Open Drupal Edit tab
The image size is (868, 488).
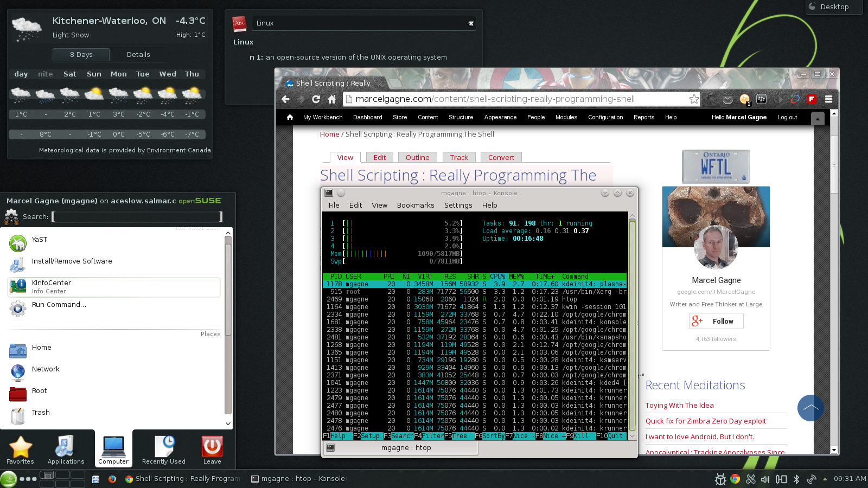[x=379, y=157]
